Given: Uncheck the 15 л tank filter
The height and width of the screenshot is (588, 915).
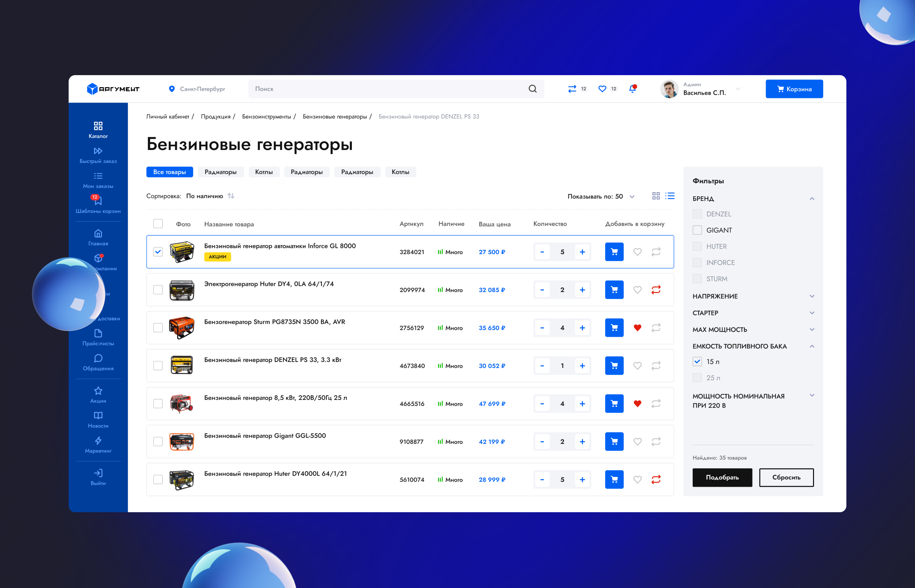Looking at the screenshot, I should pos(697,362).
